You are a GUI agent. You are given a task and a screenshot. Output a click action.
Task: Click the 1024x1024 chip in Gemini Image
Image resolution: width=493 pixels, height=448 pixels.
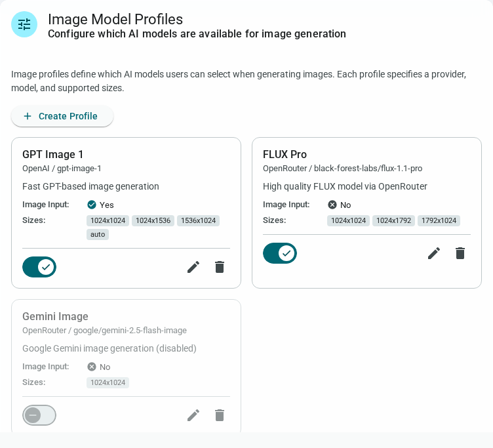[x=108, y=382]
